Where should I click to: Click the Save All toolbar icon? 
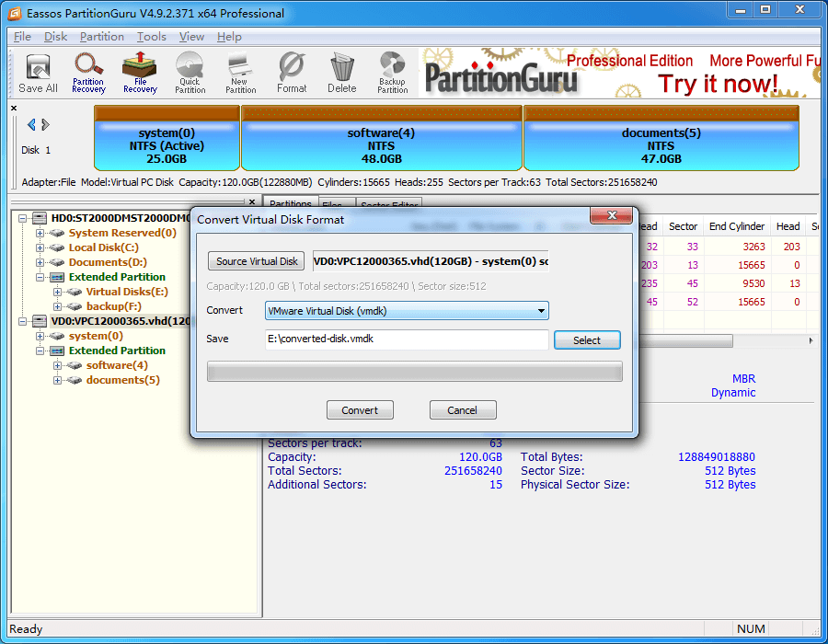[38, 74]
